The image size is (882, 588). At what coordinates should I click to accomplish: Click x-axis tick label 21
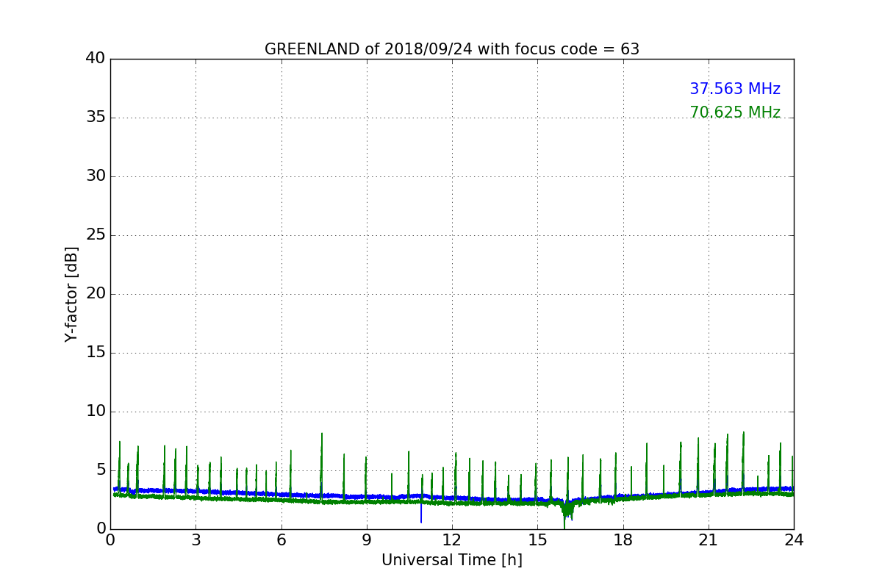click(x=709, y=540)
